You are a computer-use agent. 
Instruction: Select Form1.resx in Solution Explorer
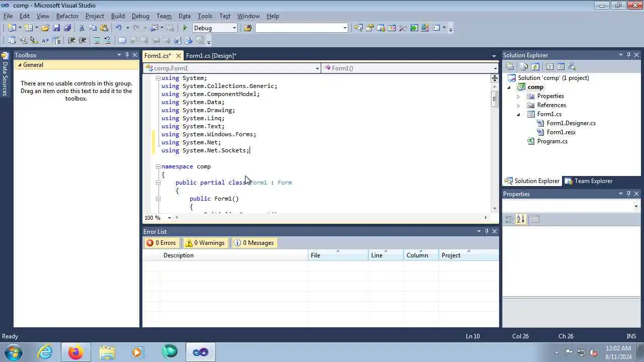click(x=561, y=132)
